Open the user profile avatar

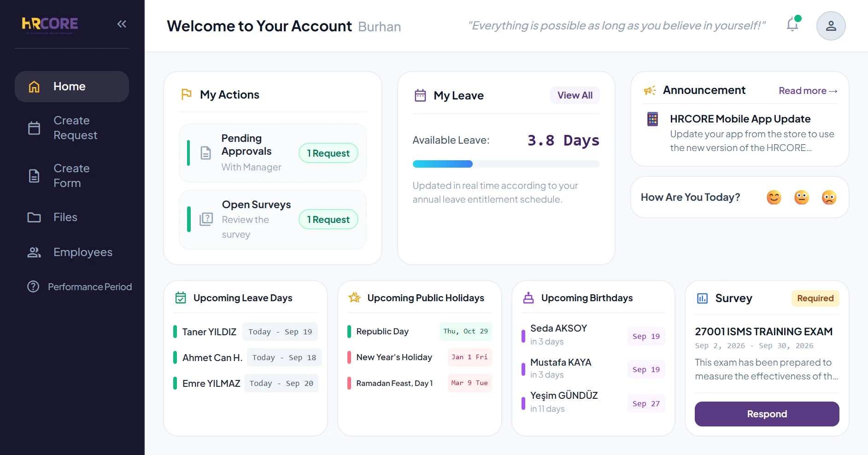(x=831, y=26)
